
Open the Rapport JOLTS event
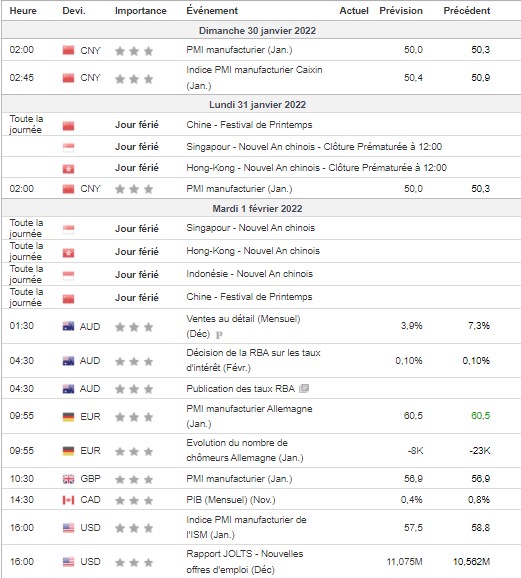point(244,561)
